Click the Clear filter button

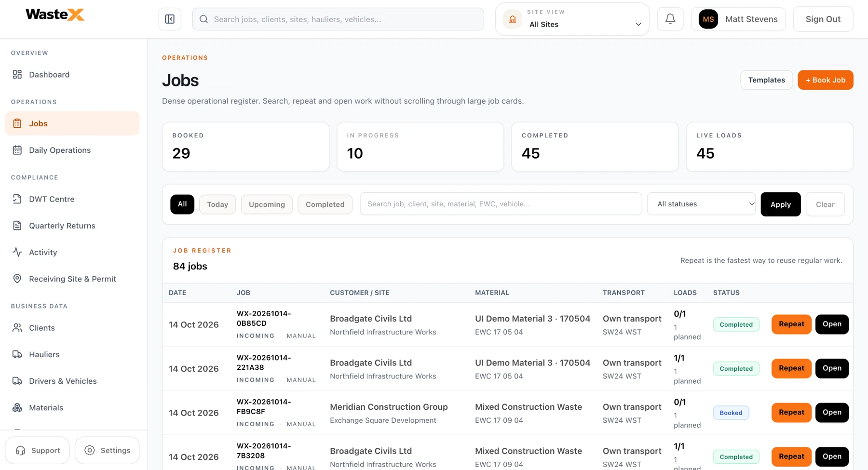pyautogui.click(x=825, y=204)
